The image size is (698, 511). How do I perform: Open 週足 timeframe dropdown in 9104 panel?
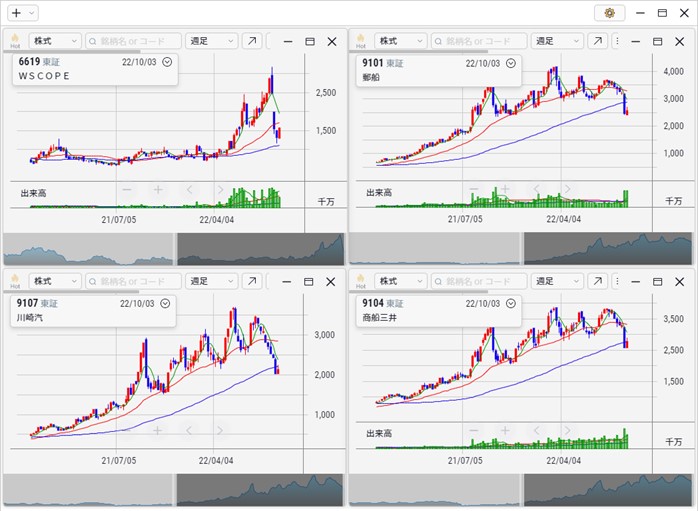(x=557, y=281)
